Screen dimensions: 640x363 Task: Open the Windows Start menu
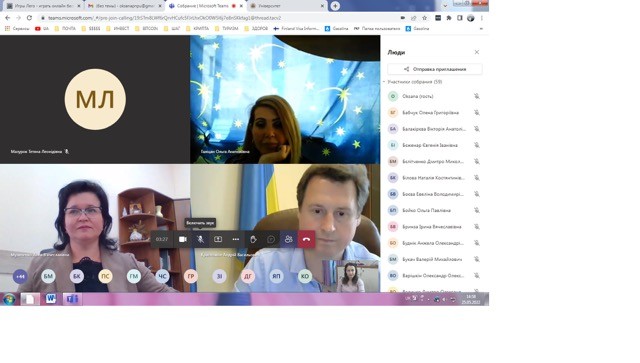pyautogui.click(x=9, y=299)
